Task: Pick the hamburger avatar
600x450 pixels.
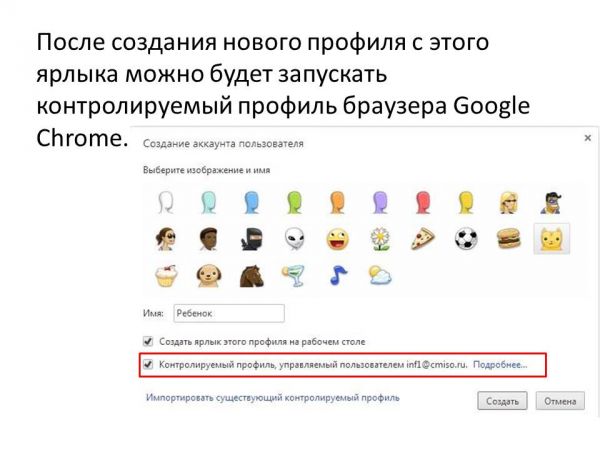Action: click(509, 239)
